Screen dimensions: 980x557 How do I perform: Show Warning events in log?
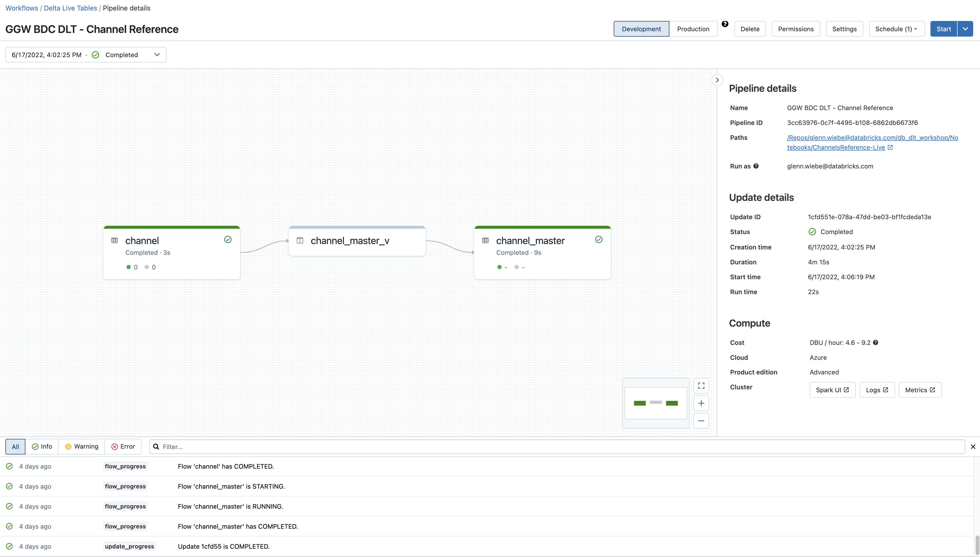coord(82,446)
